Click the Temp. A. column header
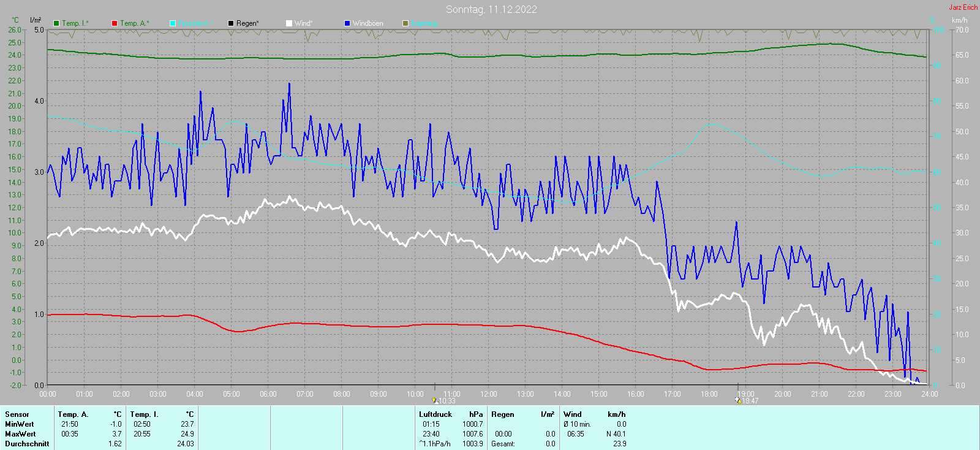The height and width of the screenshot is (450, 980). [x=73, y=414]
